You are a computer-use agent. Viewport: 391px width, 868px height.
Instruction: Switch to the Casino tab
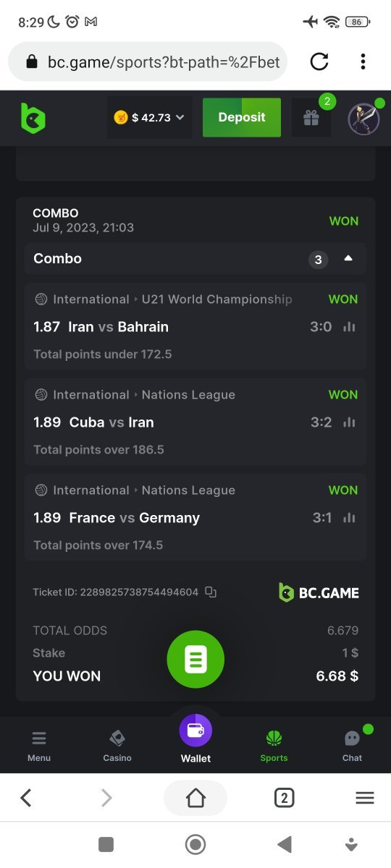(117, 746)
